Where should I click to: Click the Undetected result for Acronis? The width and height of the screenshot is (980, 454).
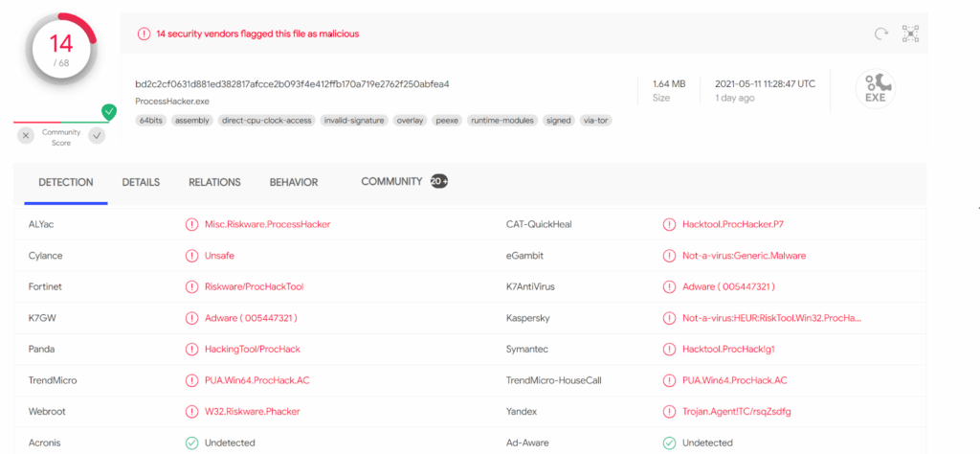(230, 443)
